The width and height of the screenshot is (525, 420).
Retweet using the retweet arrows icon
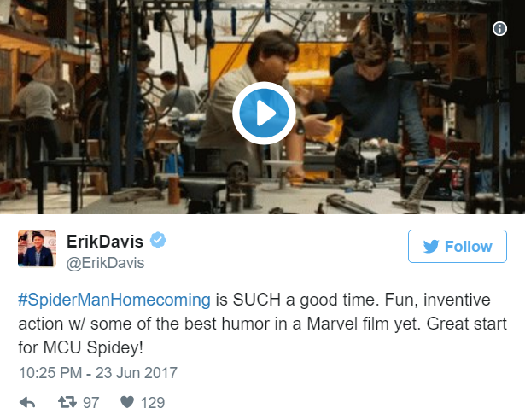(x=67, y=402)
